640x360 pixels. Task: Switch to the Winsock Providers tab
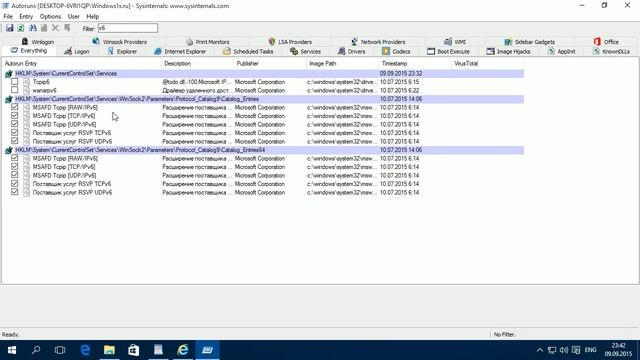(x=120, y=42)
